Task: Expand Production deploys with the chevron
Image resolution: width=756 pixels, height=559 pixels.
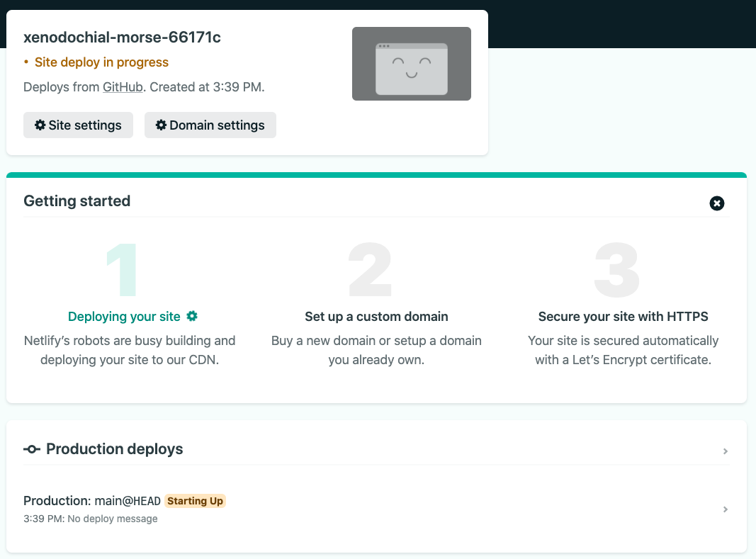Action: point(725,451)
